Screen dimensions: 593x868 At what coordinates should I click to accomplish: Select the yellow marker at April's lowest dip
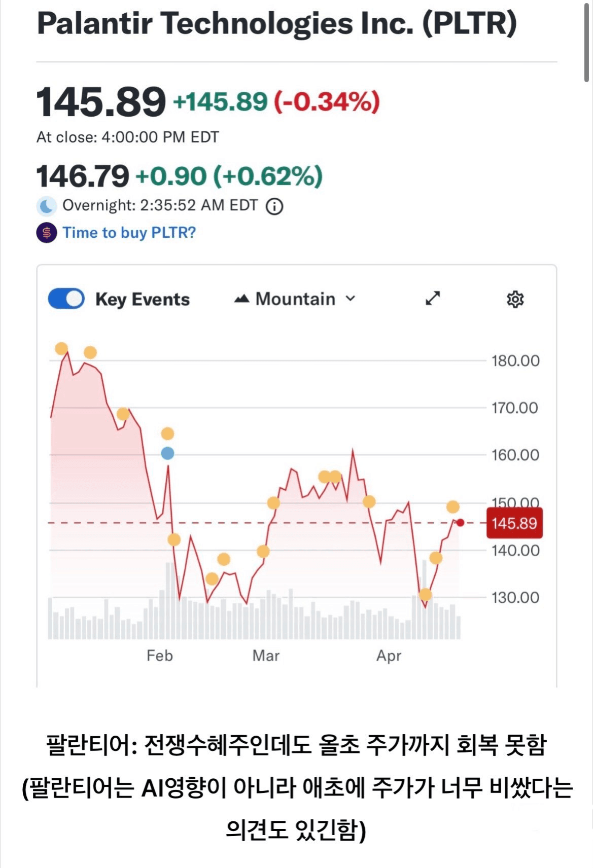(425, 595)
